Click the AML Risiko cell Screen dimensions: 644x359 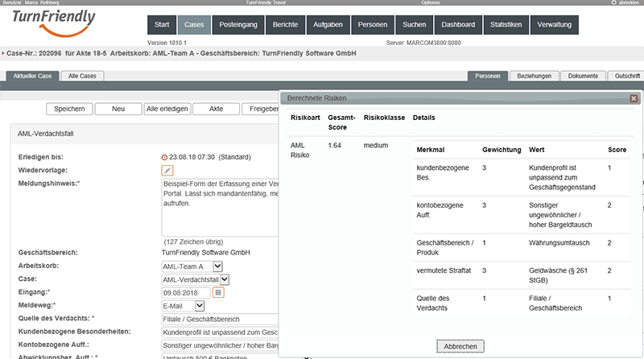coord(299,151)
